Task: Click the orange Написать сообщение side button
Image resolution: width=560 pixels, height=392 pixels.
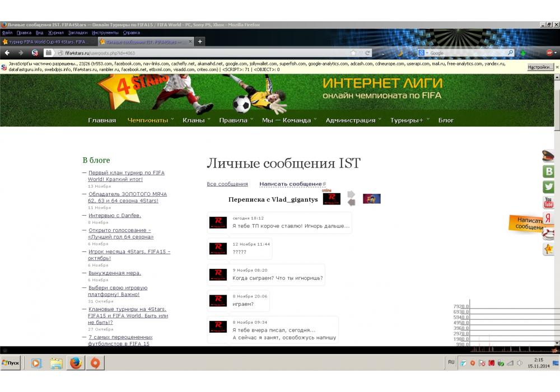Action: pyautogui.click(x=526, y=223)
